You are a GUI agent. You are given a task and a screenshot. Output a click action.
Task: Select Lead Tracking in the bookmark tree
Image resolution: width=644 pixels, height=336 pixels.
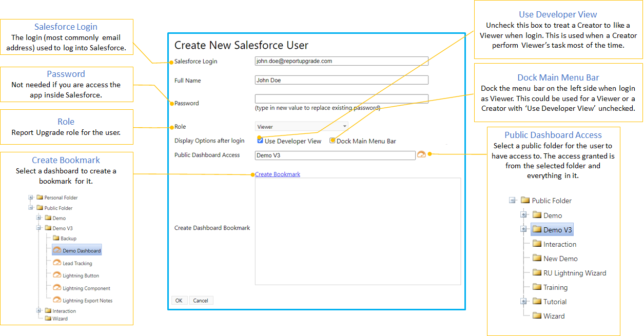pyautogui.click(x=77, y=263)
